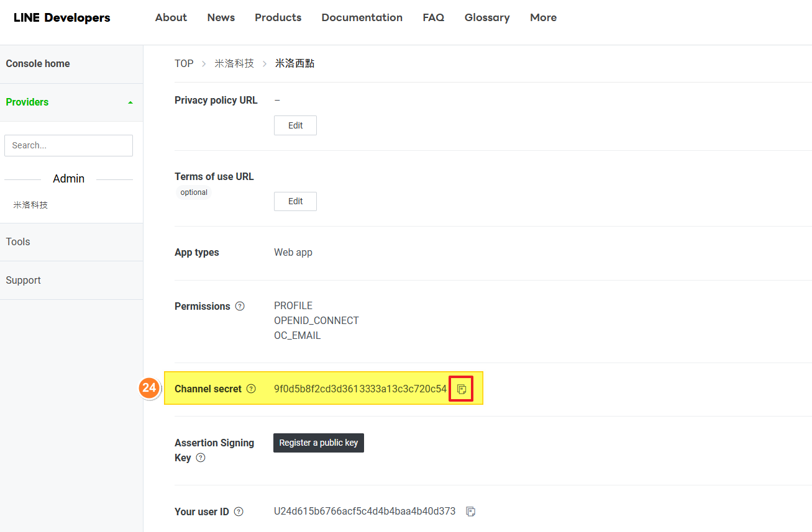This screenshot has width=812, height=532.
Task: Show Your user ID help tooltip
Action: tap(239, 512)
